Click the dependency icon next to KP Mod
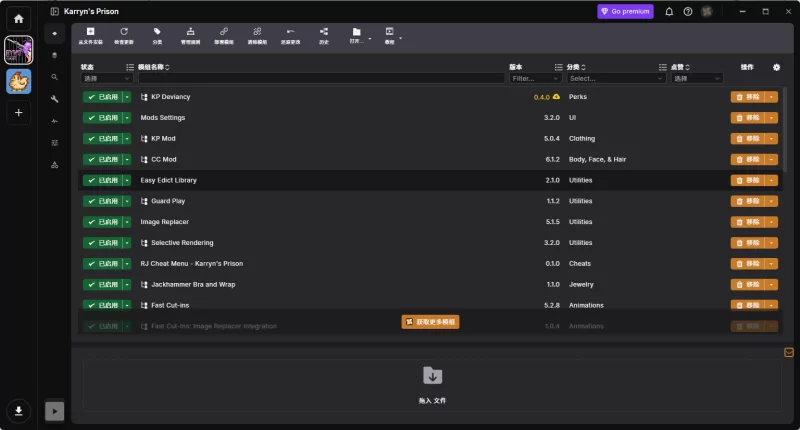800x430 pixels. 144,139
